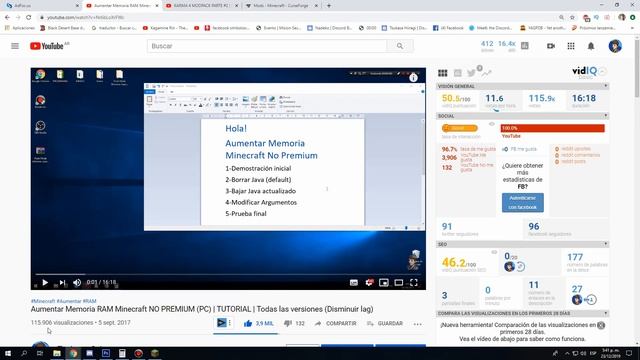Click COMPARTIR to share the video
The image size is (640, 360).
[335, 323]
